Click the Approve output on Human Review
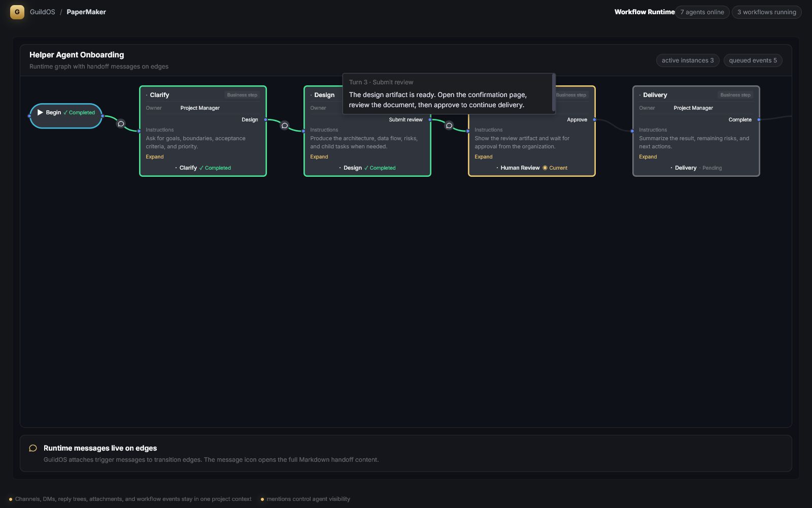Viewport: 812px width, 508px height. 577,120
